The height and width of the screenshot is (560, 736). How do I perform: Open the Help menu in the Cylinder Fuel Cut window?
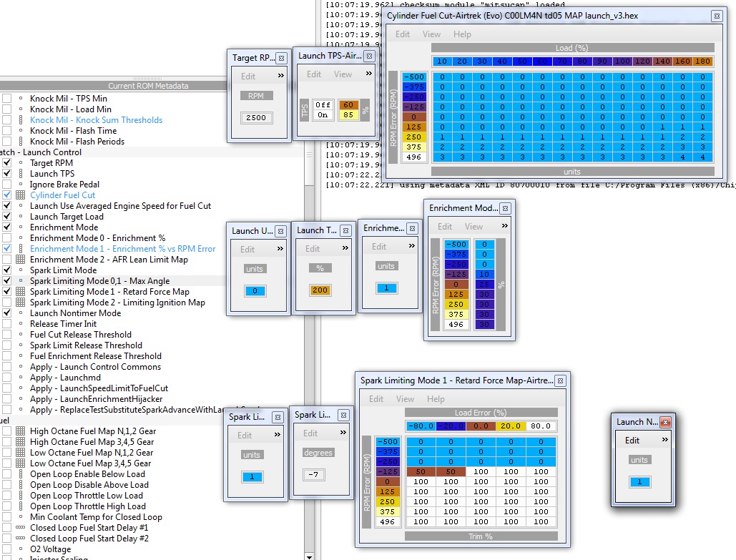tap(462, 34)
